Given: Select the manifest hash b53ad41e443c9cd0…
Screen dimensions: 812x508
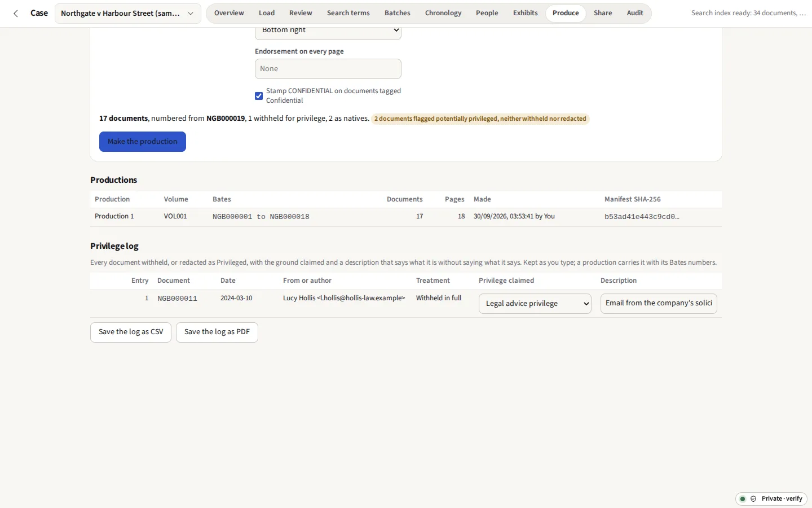Looking at the screenshot, I should coord(642,217).
